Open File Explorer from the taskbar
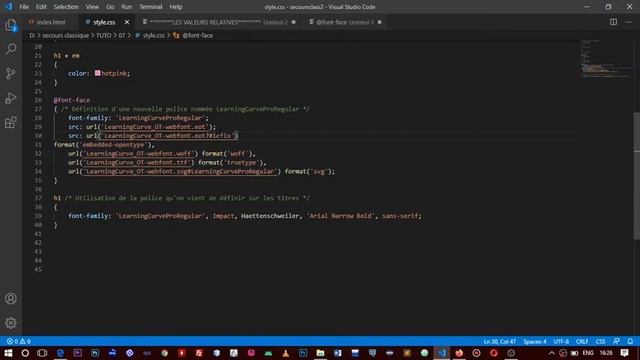 pyautogui.click(x=320, y=353)
